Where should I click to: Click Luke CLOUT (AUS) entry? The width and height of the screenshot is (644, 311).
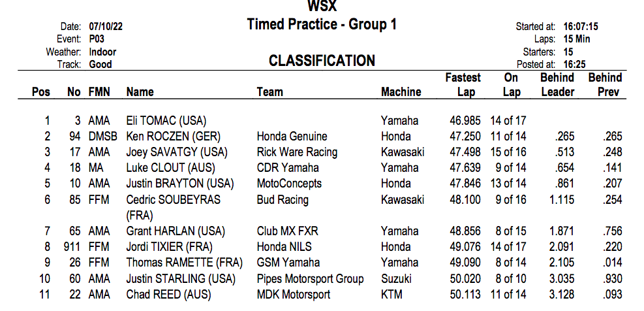pos(171,168)
